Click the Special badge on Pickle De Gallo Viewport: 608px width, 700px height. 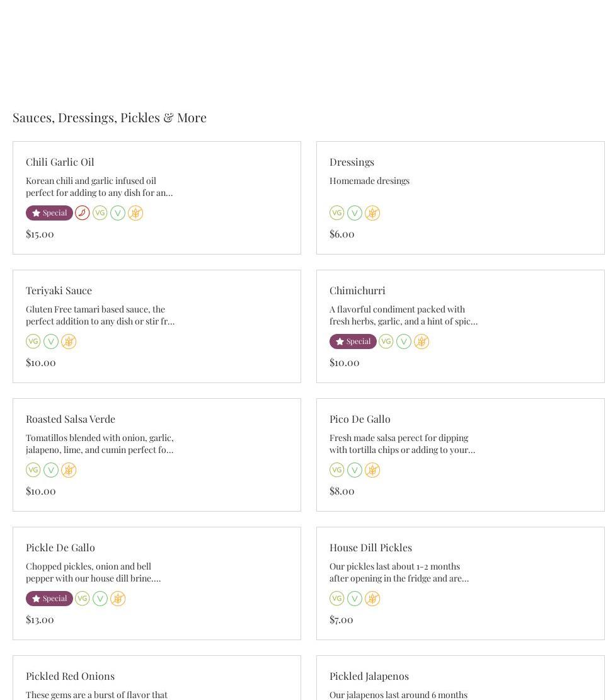[x=49, y=599]
